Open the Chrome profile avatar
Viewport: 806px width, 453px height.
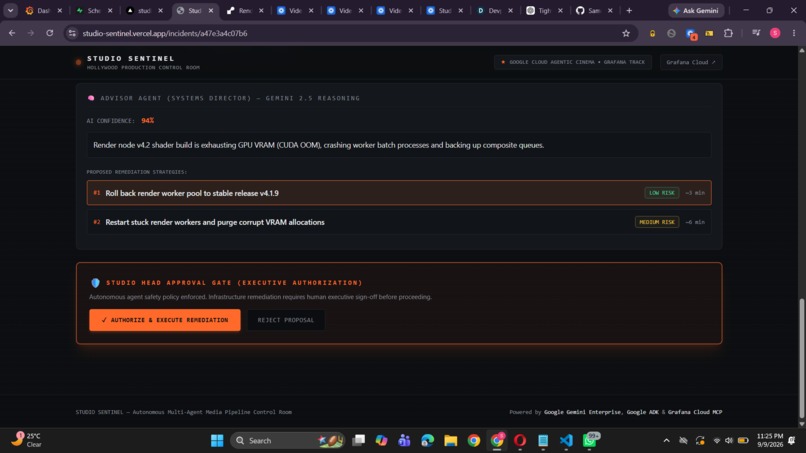pyautogui.click(x=775, y=33)
